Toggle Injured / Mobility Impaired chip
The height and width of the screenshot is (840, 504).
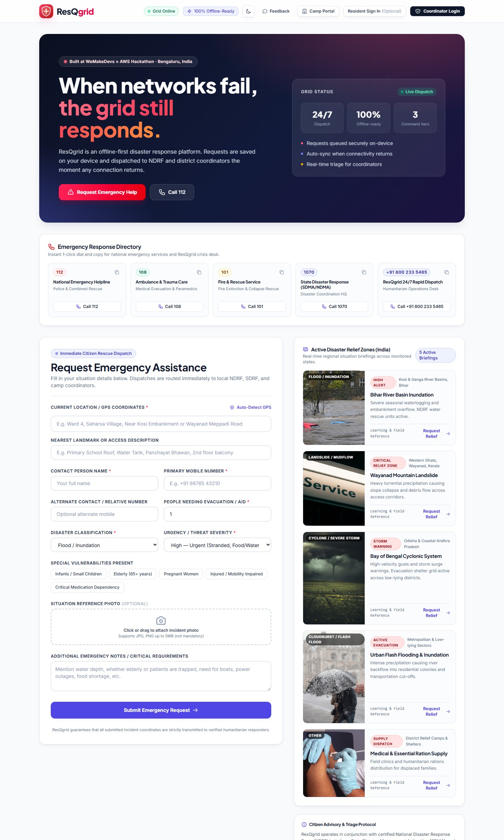[236, 574]
